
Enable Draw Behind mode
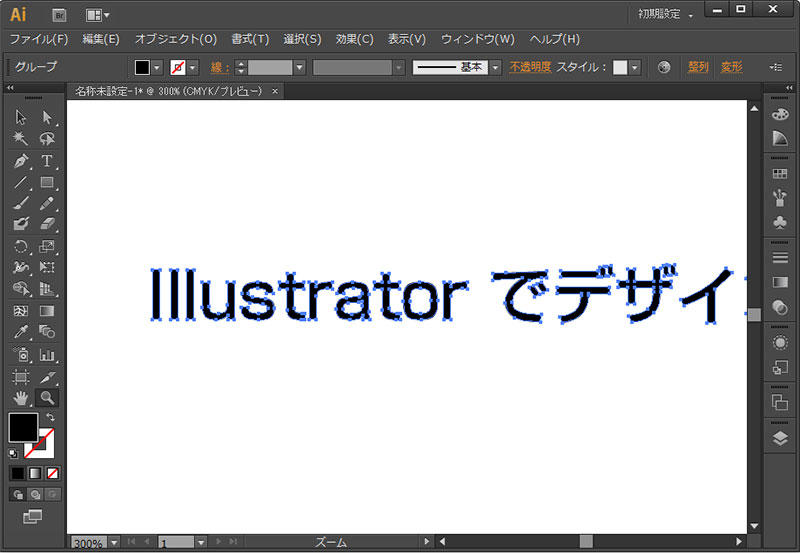[35, 494]
